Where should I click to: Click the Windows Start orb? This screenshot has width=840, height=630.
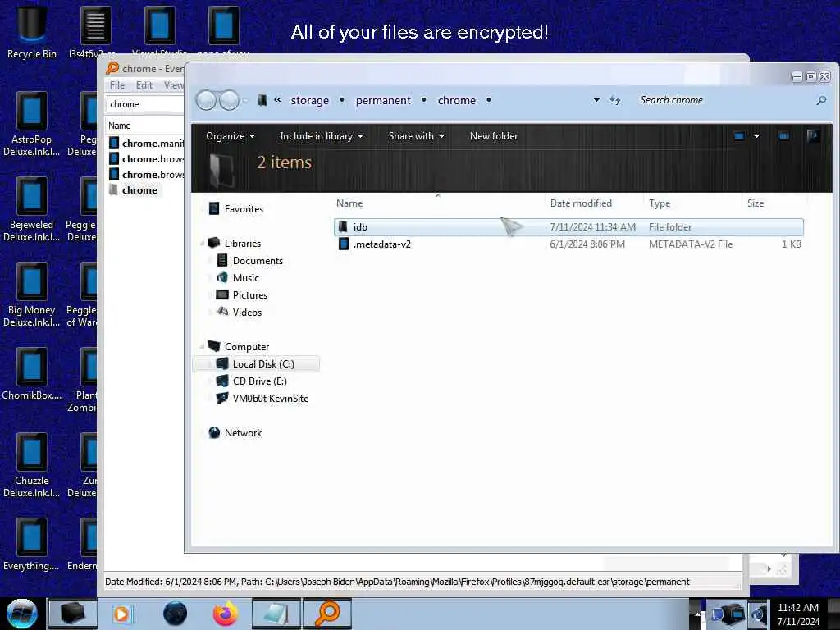[x=22, y=614]
